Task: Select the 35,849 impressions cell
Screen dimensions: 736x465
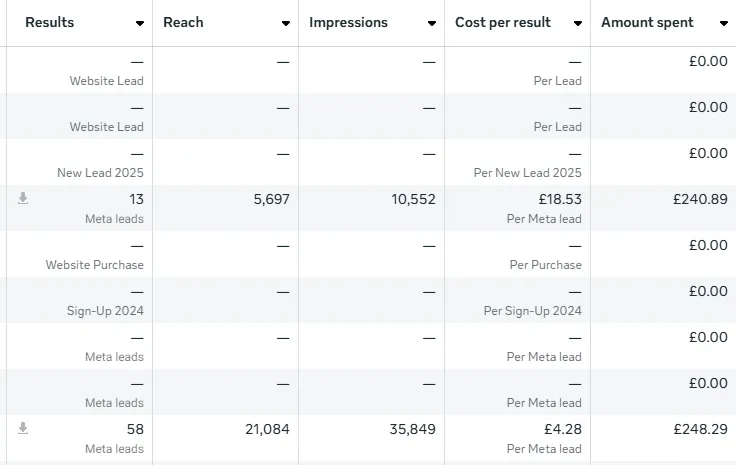Action: coord(412,429)
